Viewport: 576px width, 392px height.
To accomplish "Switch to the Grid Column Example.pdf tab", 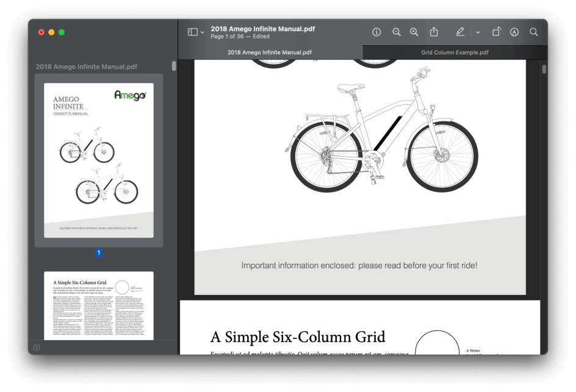I will click(x=455, y=52).
